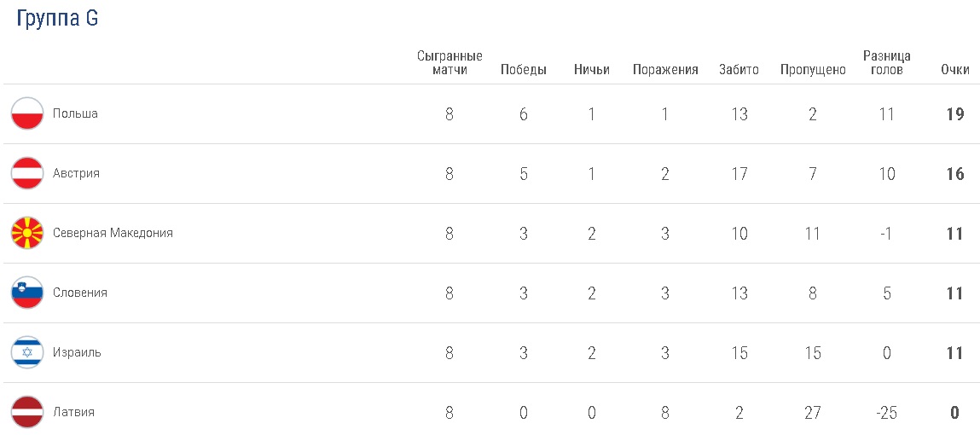
Task: Click the North Macedonia flag icon
Action: coord(27,233)
